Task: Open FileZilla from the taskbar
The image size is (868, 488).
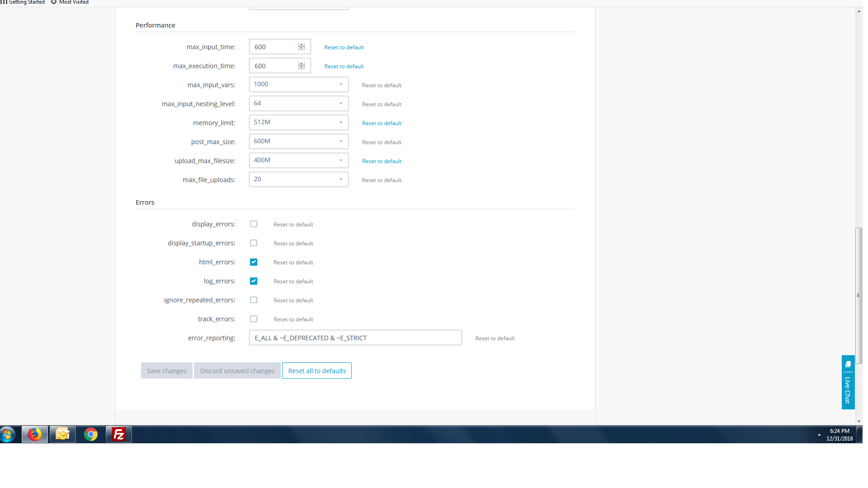Action: tap(118, 434)
